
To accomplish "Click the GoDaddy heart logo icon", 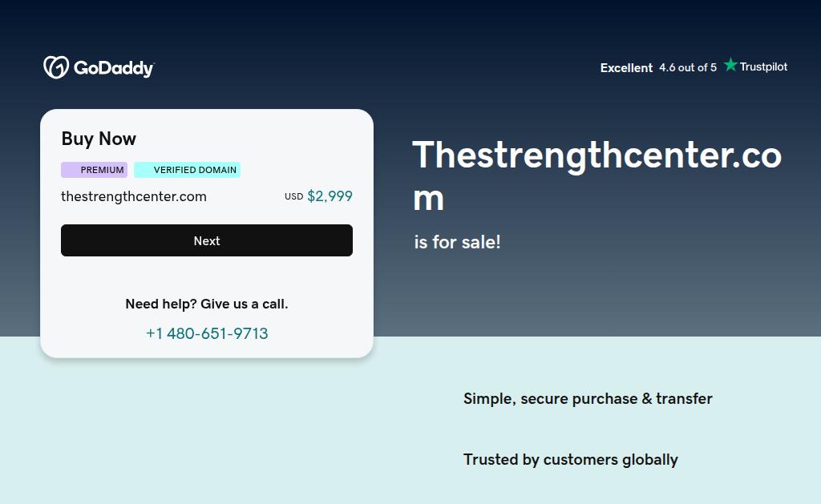I will pos(55,67).
